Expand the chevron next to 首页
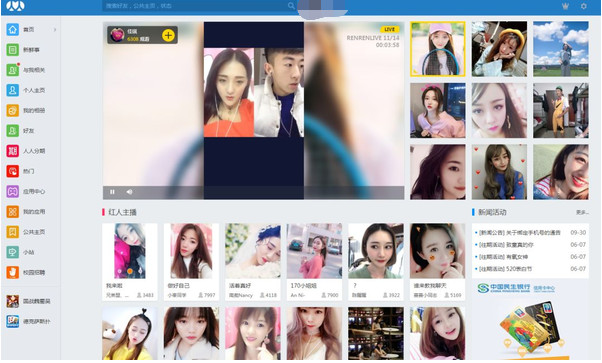This screenshot has width=602, height=363. coord(55,30)
